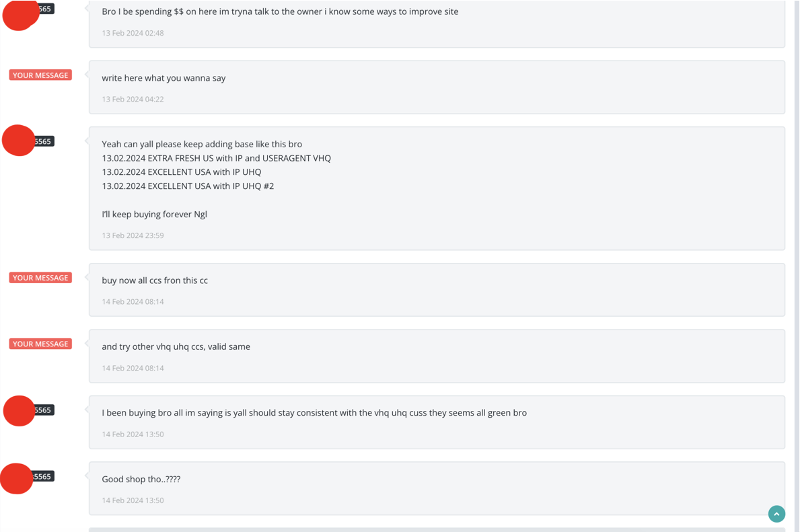Screen dimensions: 800x532
Task: Click the "buy now all ccs fron this cc" message
Action: [155, 280]
